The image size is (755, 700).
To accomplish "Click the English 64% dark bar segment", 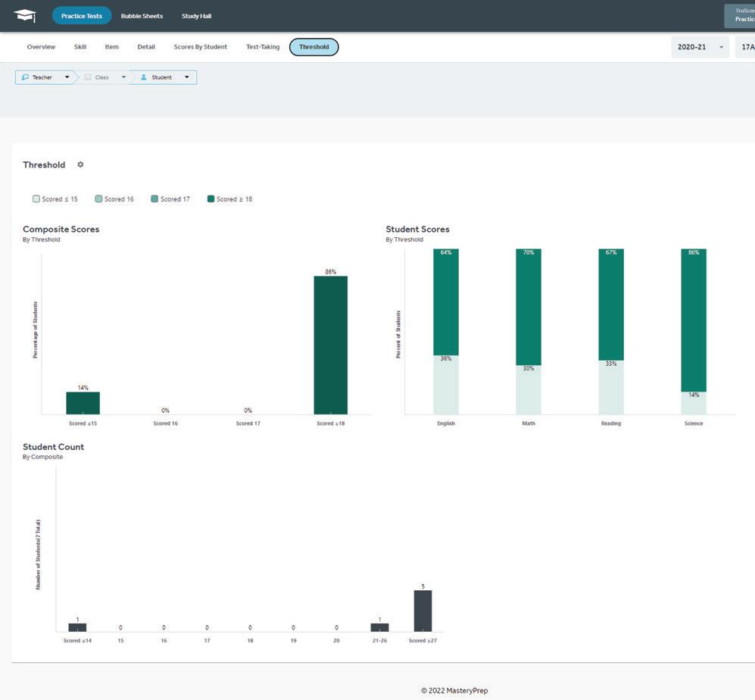I will pos(446,302).
